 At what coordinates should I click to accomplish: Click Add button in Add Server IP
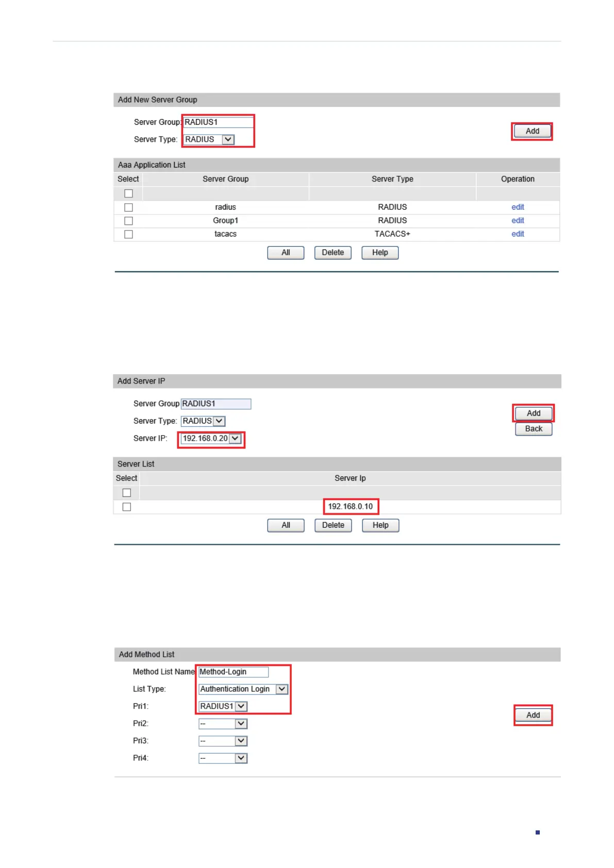[534, 413]
